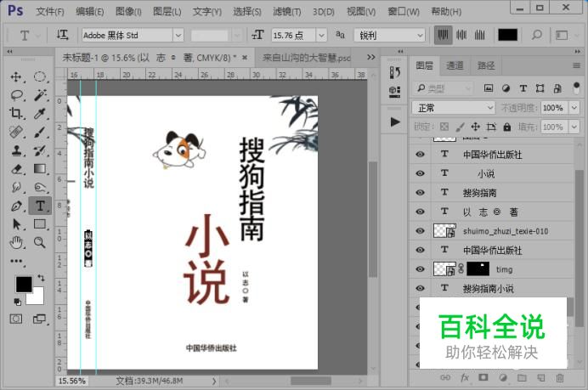This screenshot has width=588, height=390.
Task: Set top-align vertical text alignment
Action: pyautogui.click(x=443, y=35)
